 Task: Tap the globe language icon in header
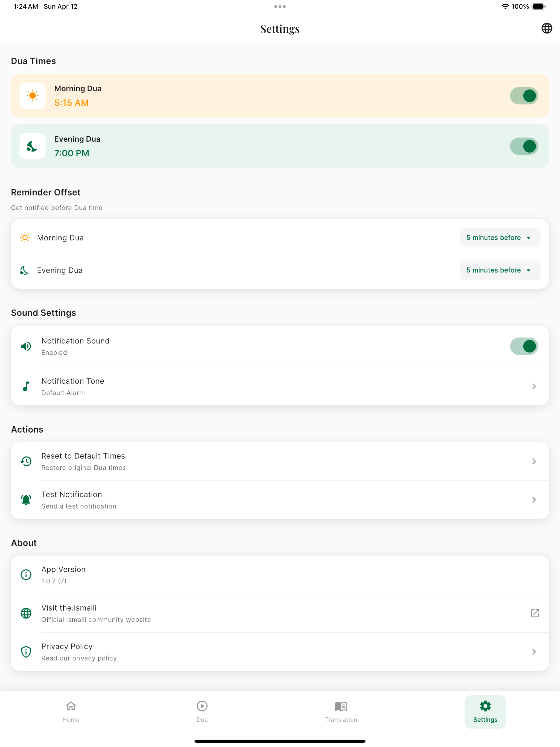547,28
